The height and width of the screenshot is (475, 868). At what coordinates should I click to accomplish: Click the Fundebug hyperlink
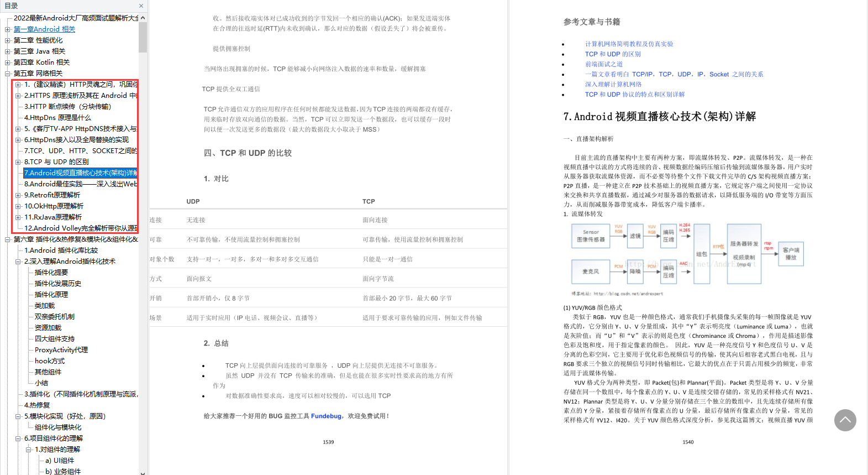pyautogui.click(x=326, y=416)
